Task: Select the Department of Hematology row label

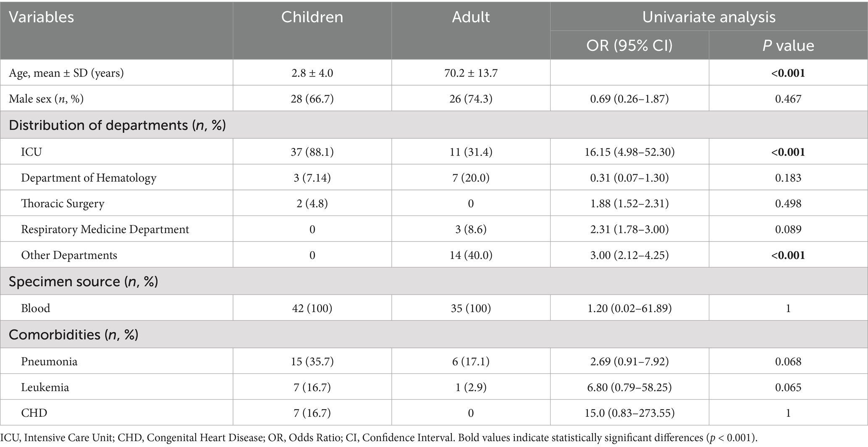Action: (89, 178)
